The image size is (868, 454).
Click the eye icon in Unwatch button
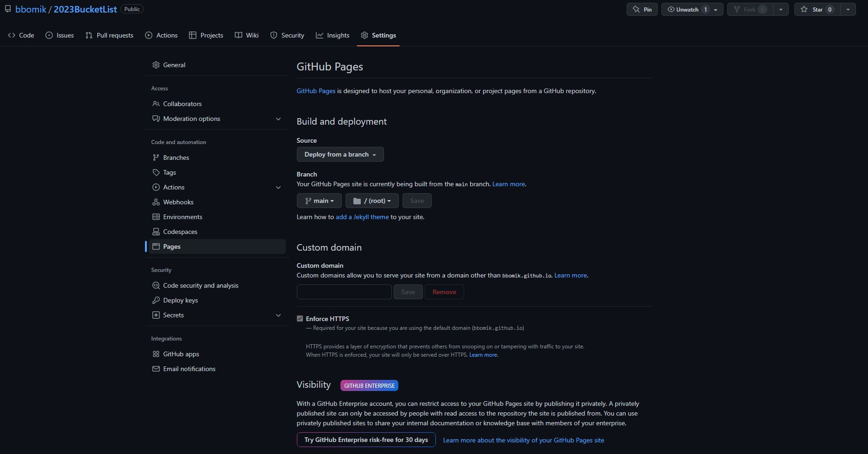(x=671, y=9)
